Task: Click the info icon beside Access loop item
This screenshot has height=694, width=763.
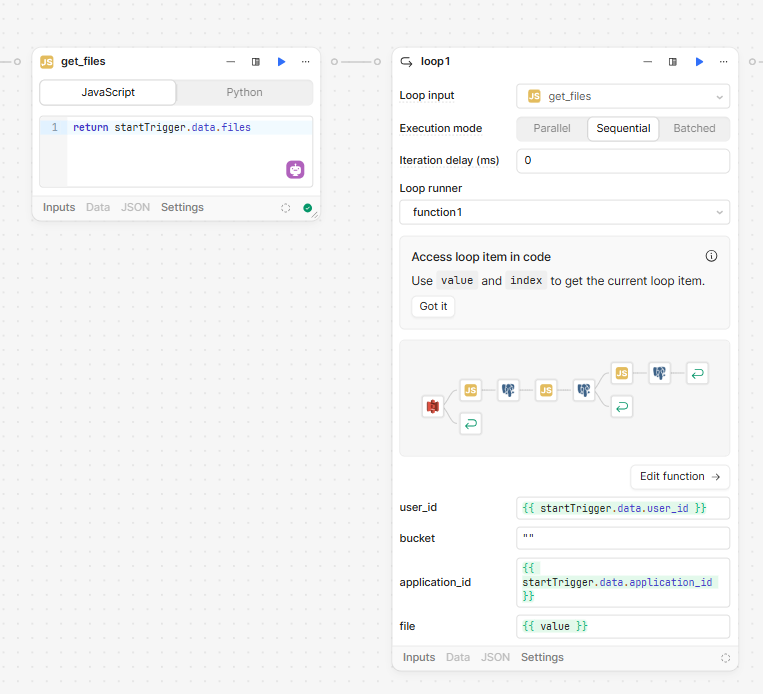Action: tap(711, 256)
